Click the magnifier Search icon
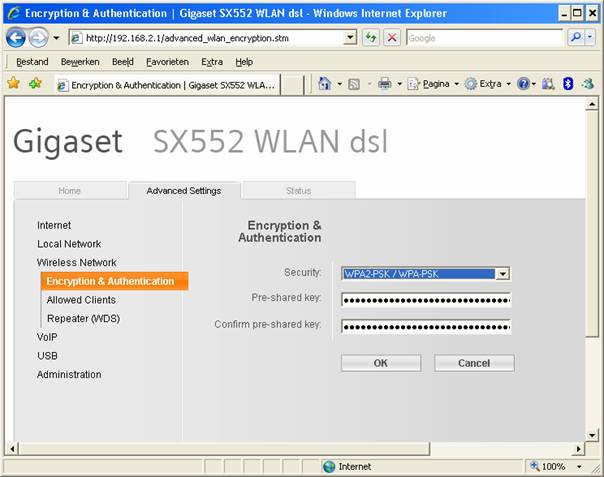The width and height of the screenshot is (604, 477). 577,37
